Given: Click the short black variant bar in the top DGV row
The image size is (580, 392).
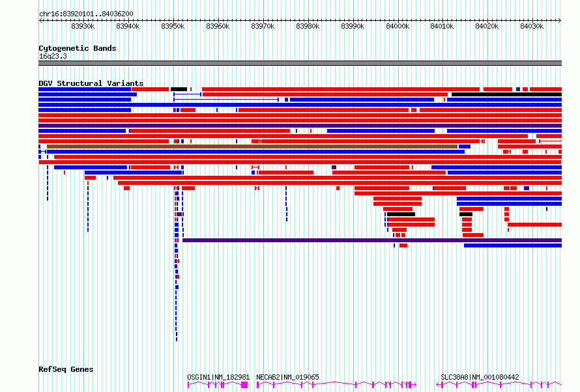Looking at the screenshot, I should 179,89.
